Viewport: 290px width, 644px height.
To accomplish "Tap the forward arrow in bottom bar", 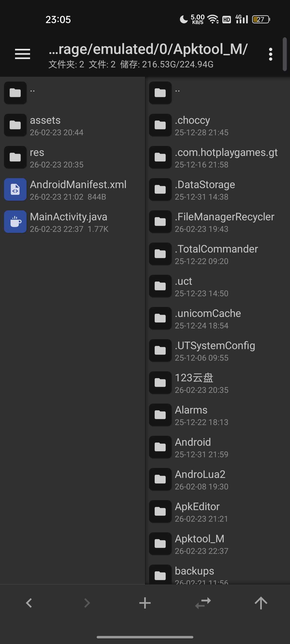I will (x=87, y=603).
